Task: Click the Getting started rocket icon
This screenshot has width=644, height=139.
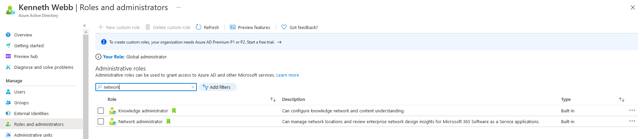Action: (x=8, y=46)
